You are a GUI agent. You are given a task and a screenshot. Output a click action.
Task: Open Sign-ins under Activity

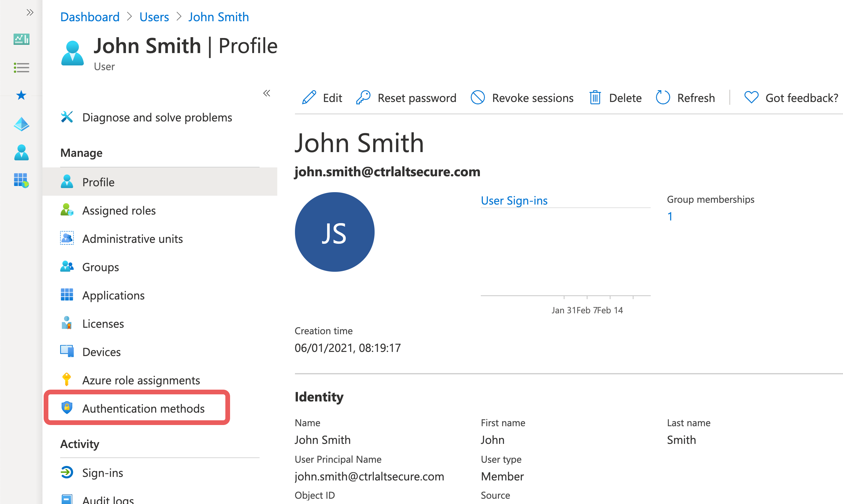click(x=103, y=473)
